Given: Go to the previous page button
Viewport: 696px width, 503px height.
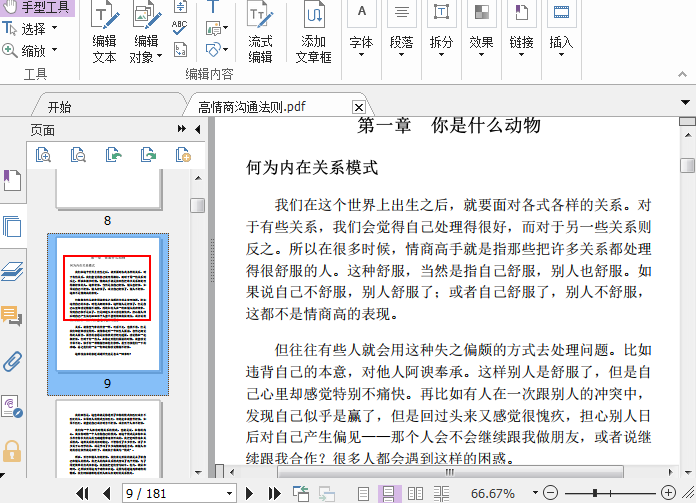Looking at the screenshot, I should (x=106, y=493).
